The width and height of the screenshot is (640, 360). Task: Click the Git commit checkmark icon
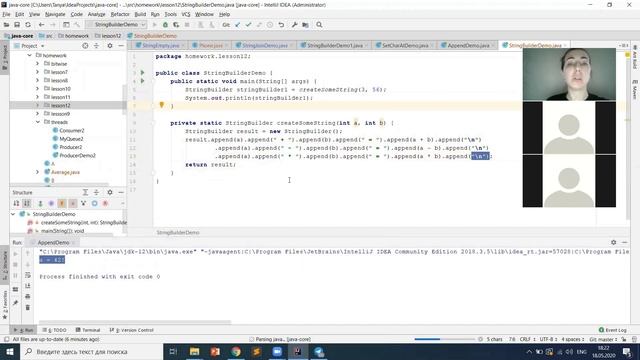248,25
